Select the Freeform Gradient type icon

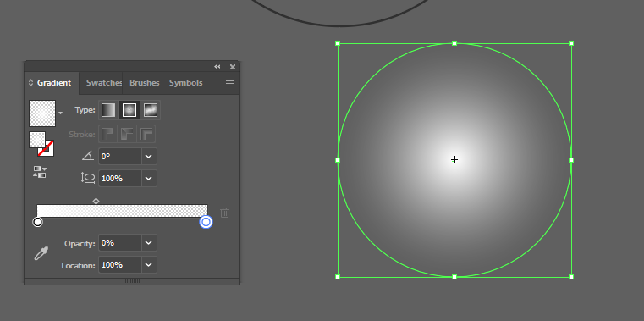pos(151,110)
